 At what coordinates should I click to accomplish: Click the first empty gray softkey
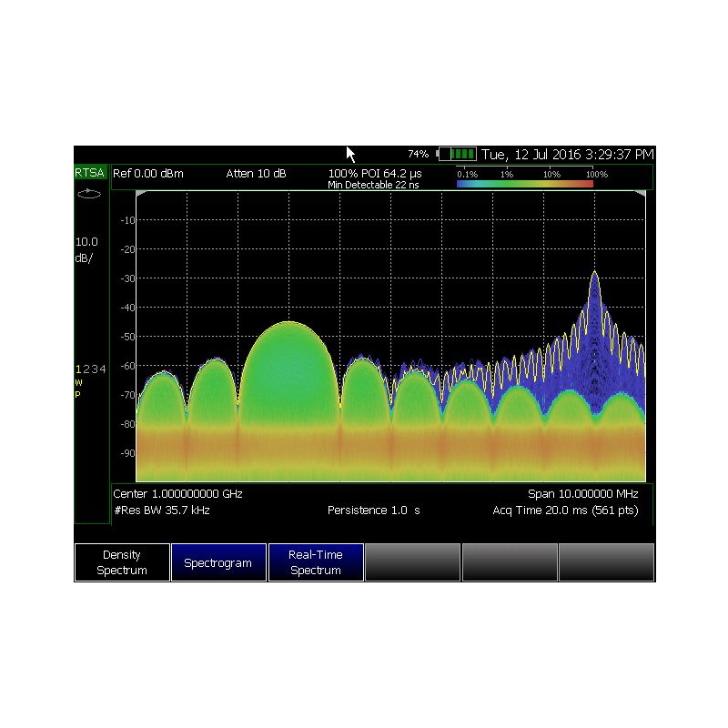coord(413,562)
